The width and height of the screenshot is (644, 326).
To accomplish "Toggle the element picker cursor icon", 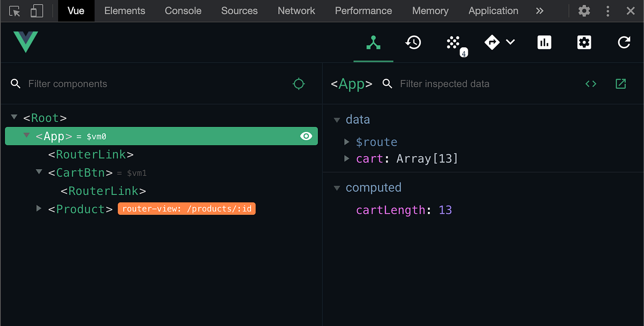I will (15, 11).
